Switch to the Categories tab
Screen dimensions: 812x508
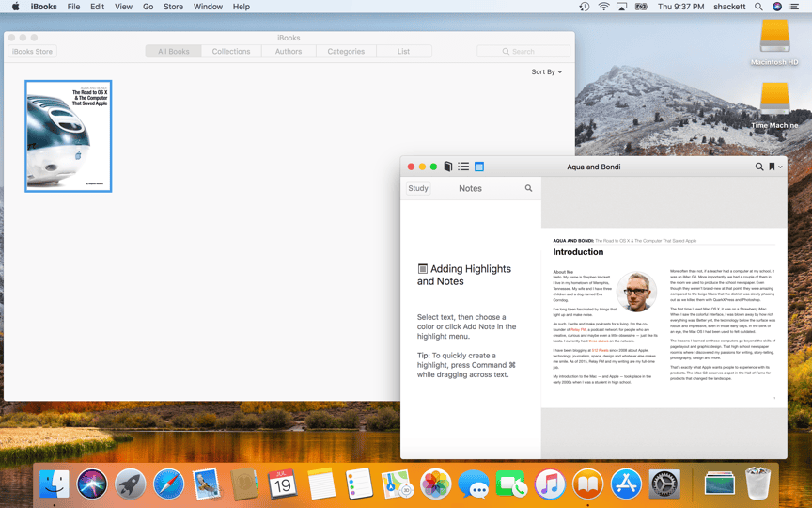pyautogui.click(x=346, y=52)
